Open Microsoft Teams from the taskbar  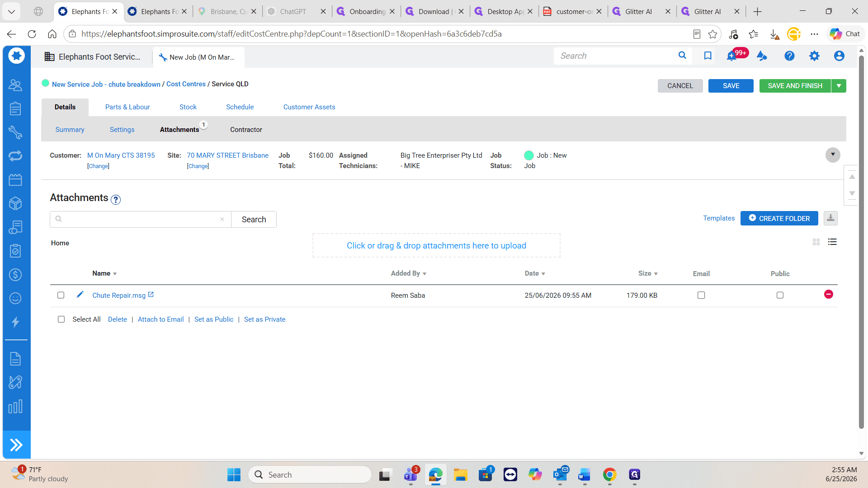(410, 475)
